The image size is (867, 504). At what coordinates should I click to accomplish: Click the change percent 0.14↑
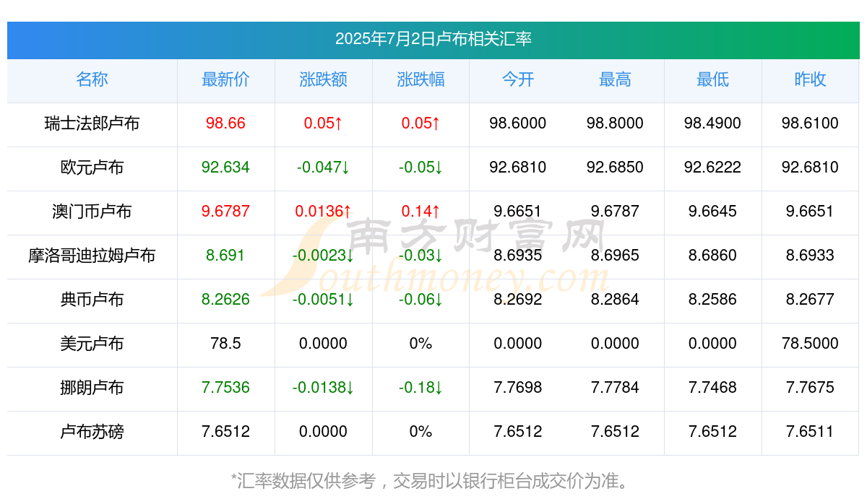[x=420, y=212]
